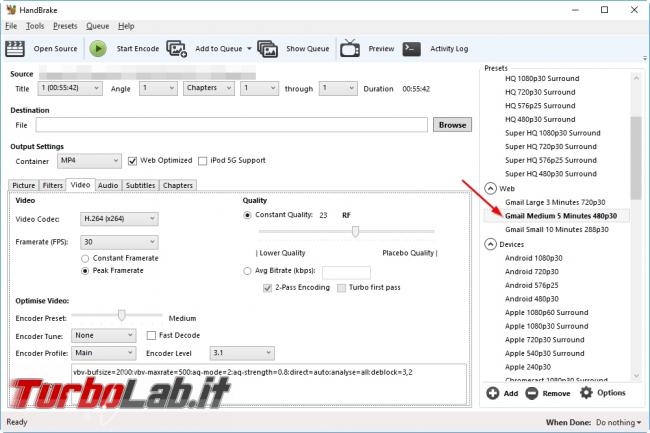Switch to the Picture tab
650x433 pixels.
click(24, 185)
